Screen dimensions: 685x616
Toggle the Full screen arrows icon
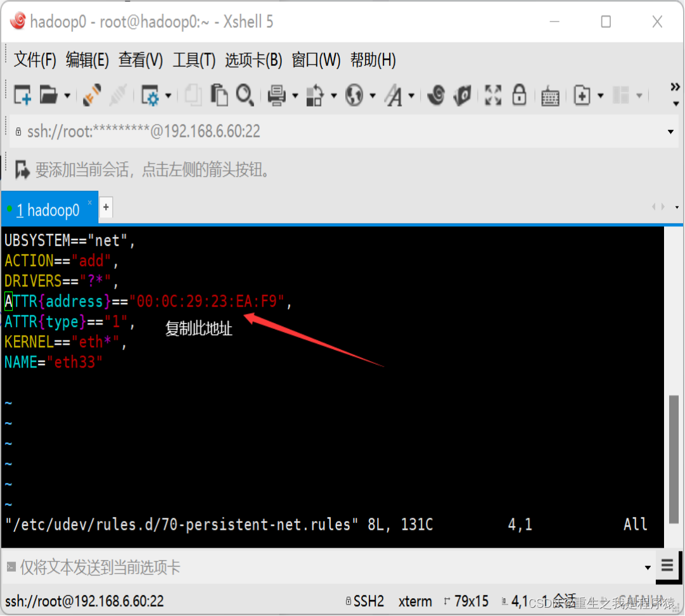[x=493, y=95]
